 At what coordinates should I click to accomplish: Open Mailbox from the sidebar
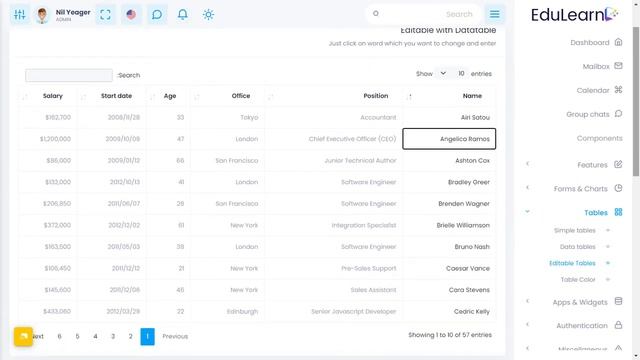tap(596, 66)
